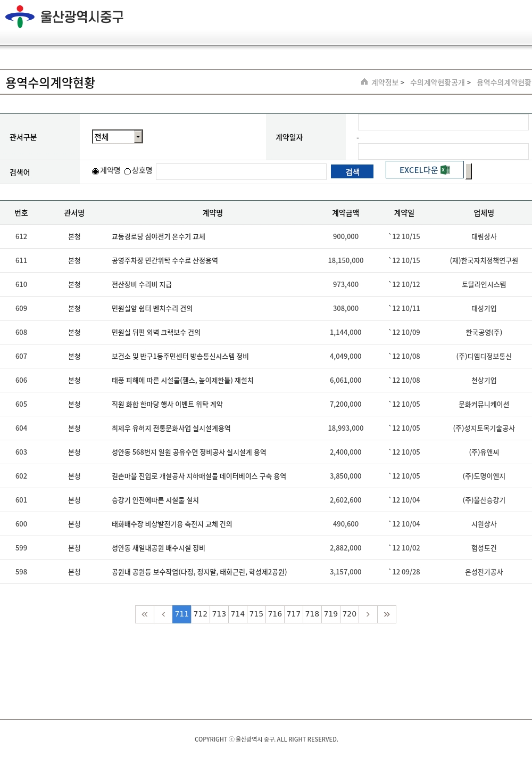Click the contract end date field
532x773 pixels.
443,151
